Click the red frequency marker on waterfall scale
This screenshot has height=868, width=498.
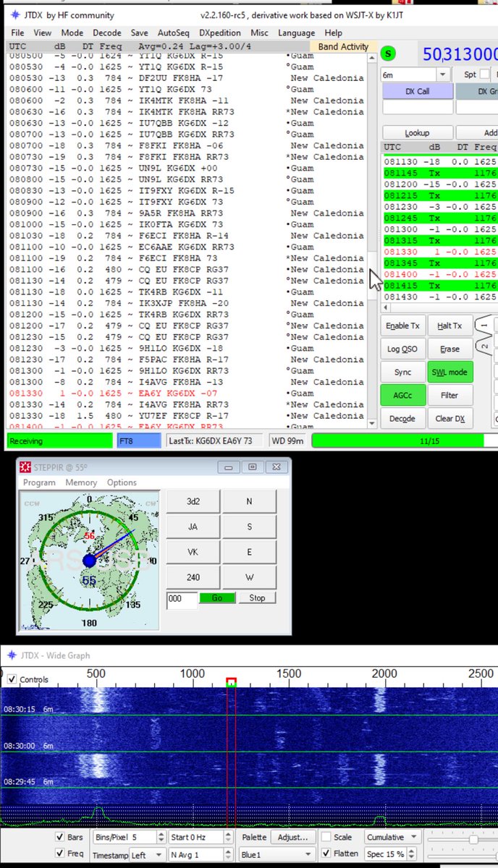[231, 682]
